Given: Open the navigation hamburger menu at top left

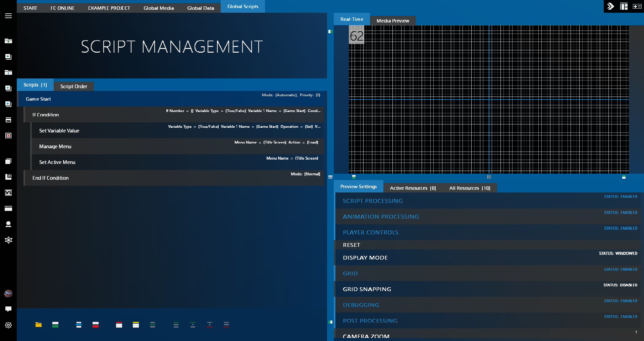Looking at the screenshot, I should pos(8,16).
